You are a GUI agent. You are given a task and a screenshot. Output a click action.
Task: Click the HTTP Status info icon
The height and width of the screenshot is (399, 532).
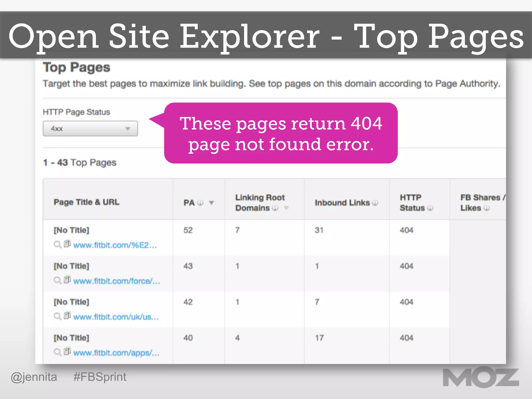[x=430, y=208]
